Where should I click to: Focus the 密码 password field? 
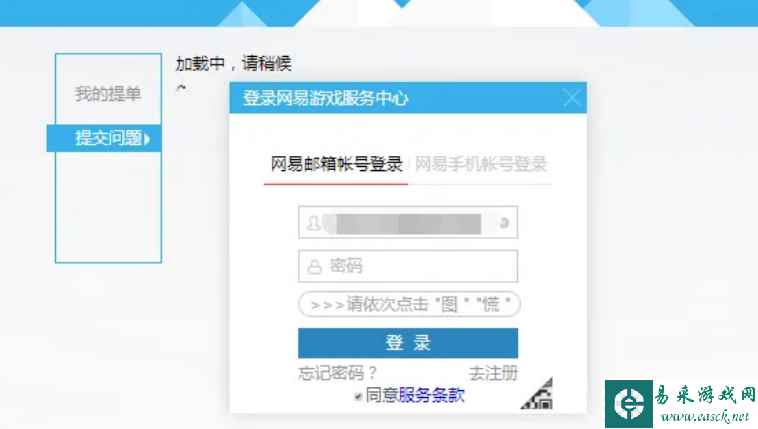[x=408, y=266]
